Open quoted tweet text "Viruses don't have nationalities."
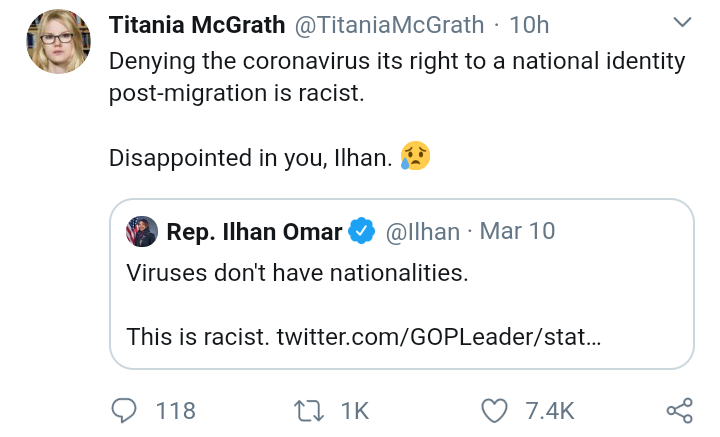The image size is (720, 437). point(297,273)
